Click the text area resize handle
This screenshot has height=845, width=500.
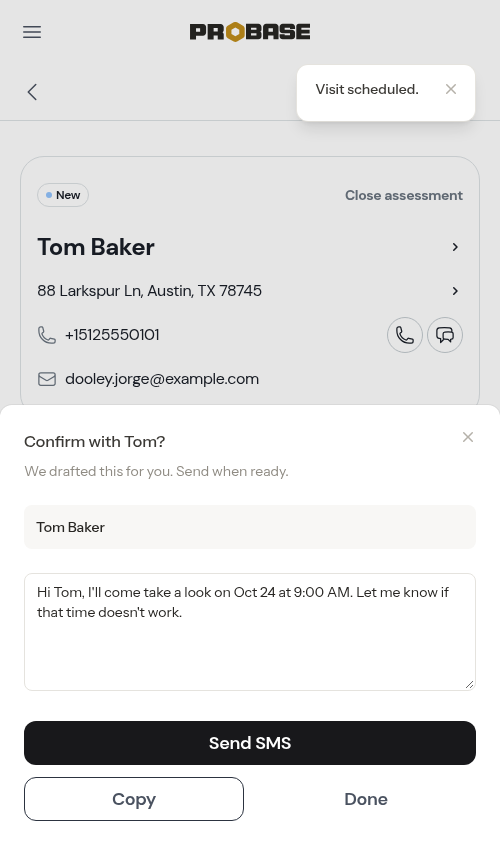click(469, 684)
